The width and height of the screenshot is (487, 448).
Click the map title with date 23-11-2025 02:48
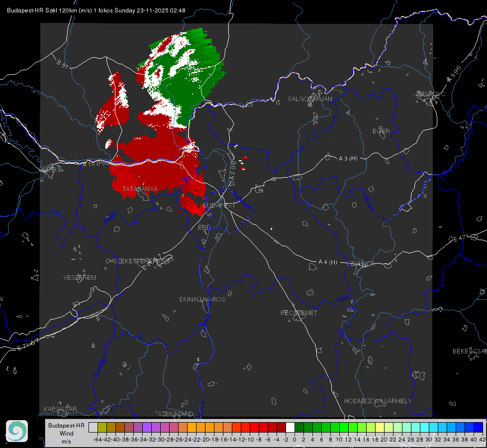tap(96, 10)
